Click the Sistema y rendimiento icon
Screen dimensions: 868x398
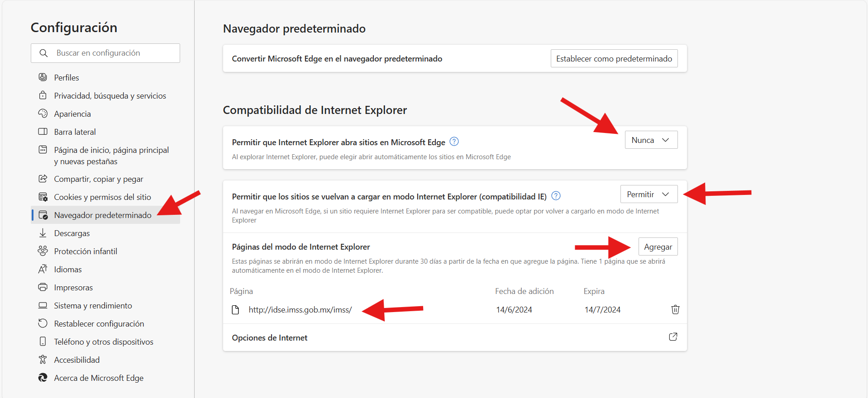[43, 305]
